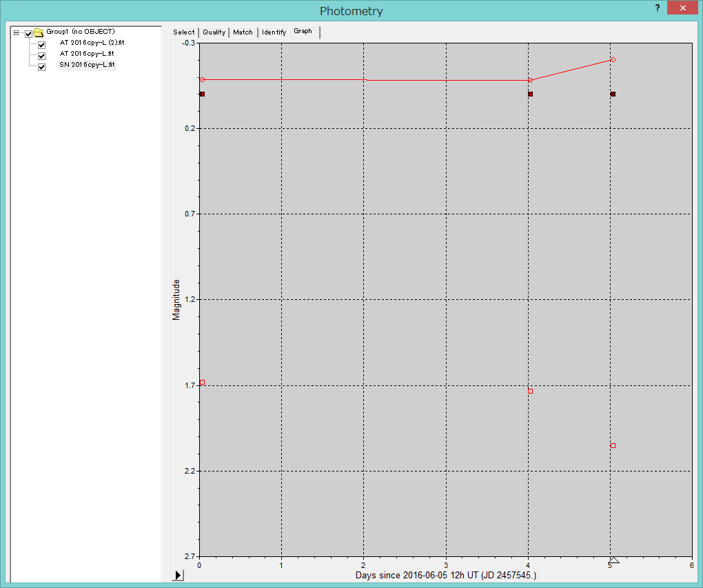This screenshot has width=703, height=588.
Task: Open the help question mark button
Action: point(658,8)
